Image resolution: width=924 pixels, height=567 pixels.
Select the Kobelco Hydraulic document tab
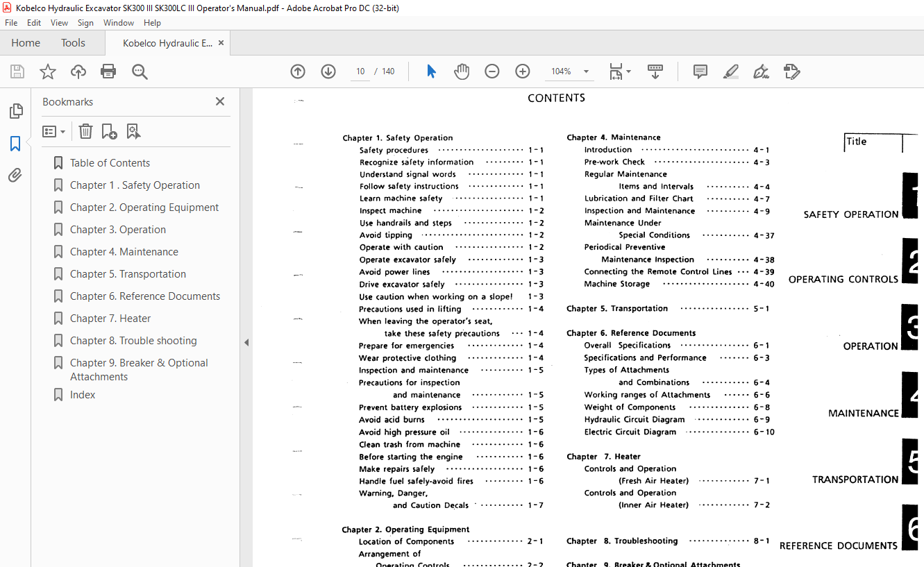(167, 43)
